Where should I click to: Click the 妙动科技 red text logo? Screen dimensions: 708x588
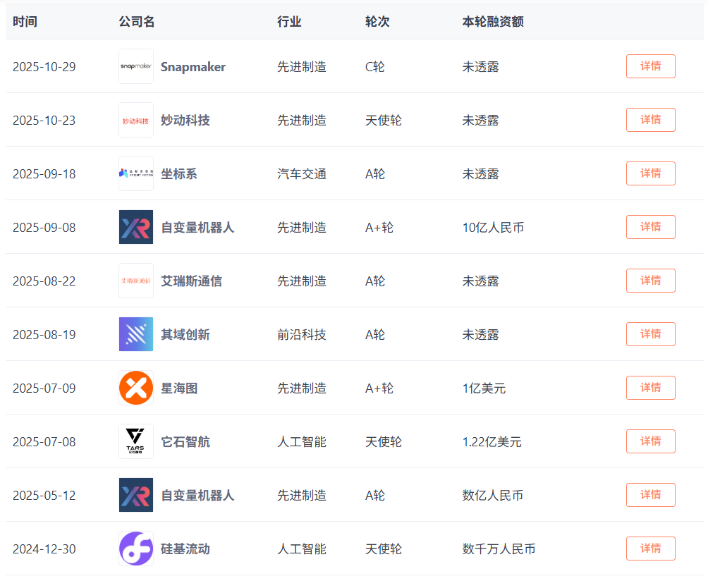136,120
